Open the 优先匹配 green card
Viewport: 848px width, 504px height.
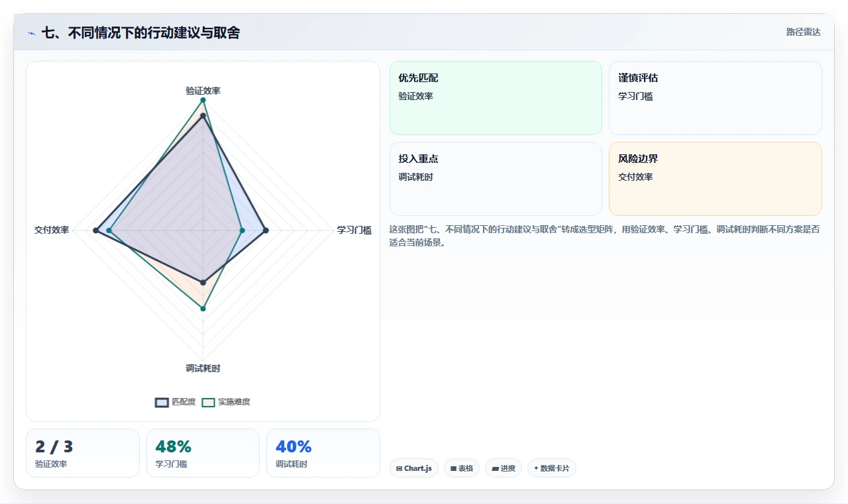[x=496, y=98]
